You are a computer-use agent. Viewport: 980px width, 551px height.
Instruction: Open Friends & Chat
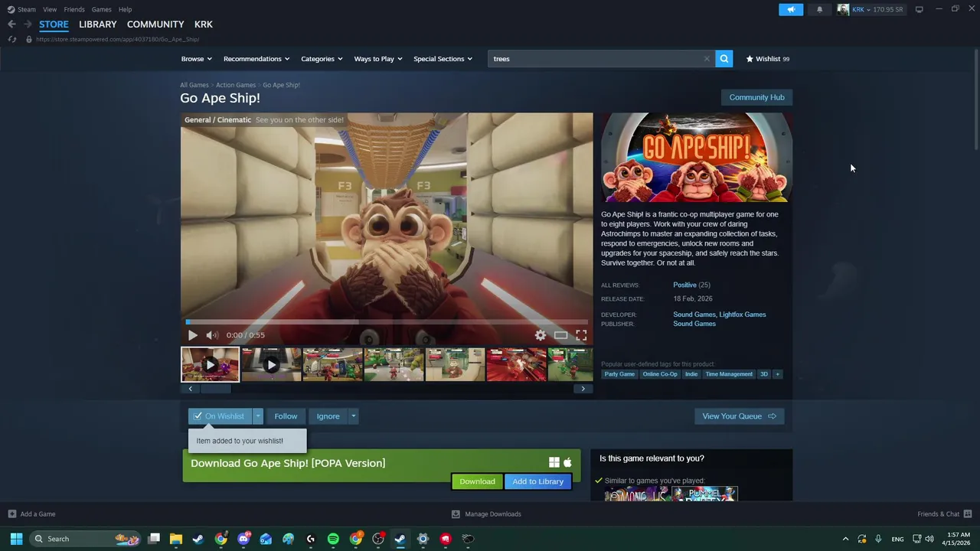coord(944,514)
